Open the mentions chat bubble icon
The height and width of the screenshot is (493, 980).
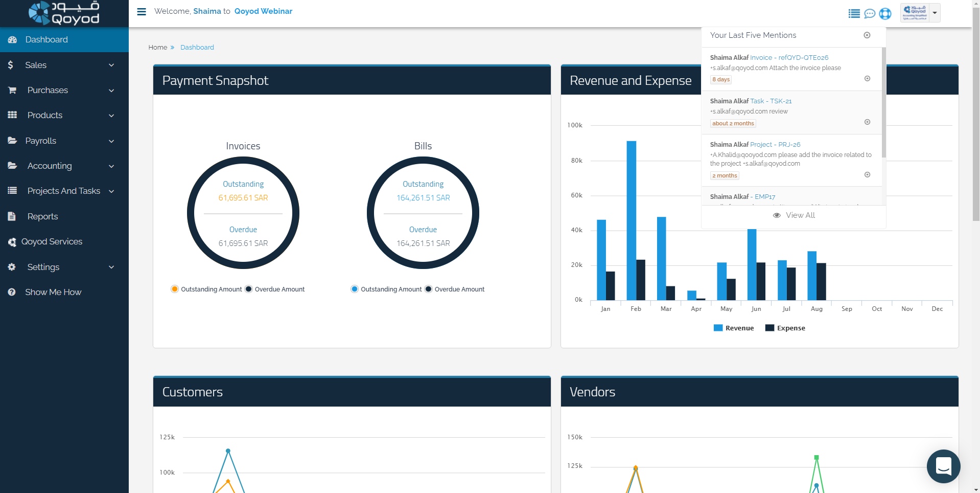tap(869, 14)
